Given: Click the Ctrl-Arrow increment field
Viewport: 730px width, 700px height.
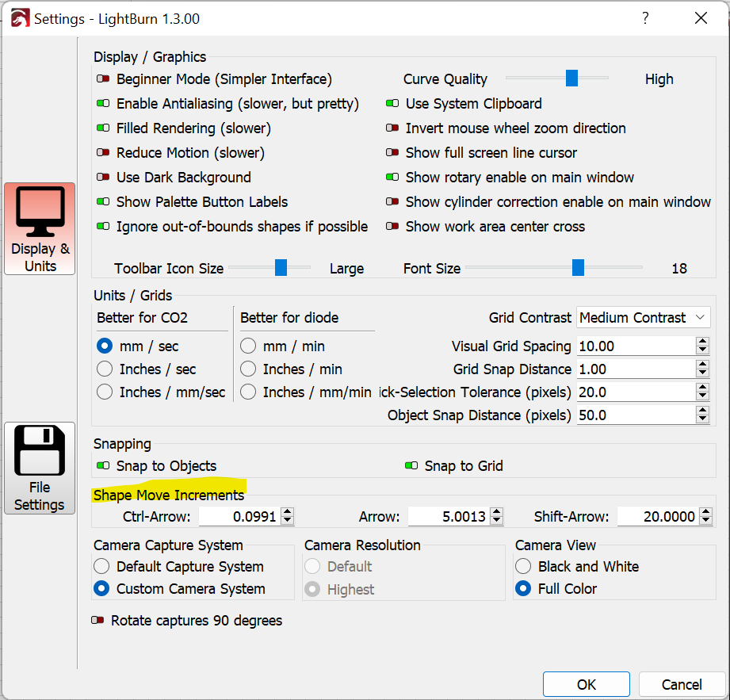Looking at the screenshot, I should tap(239, 517).
